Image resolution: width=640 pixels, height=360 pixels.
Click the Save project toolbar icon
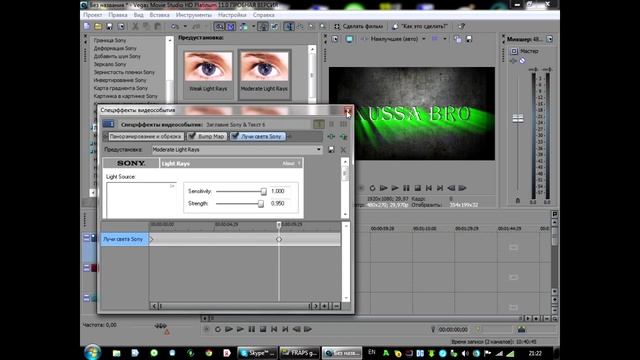(x=109, y=27)
